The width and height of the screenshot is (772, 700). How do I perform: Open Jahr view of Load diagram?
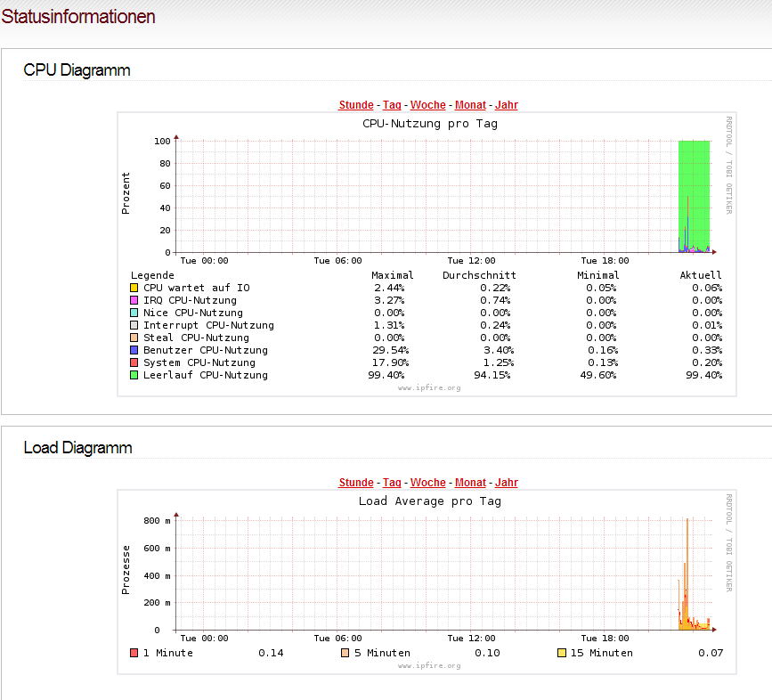click(x=506, y=483)
